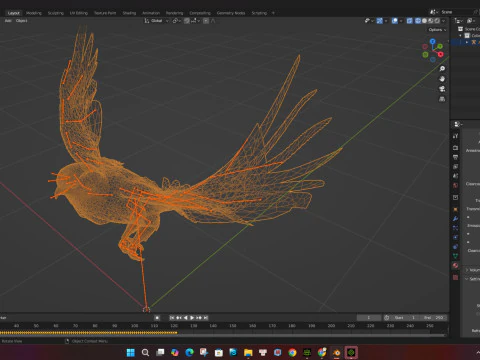Open the Output properties tab

pyautogui.click(x=456, y=157)
